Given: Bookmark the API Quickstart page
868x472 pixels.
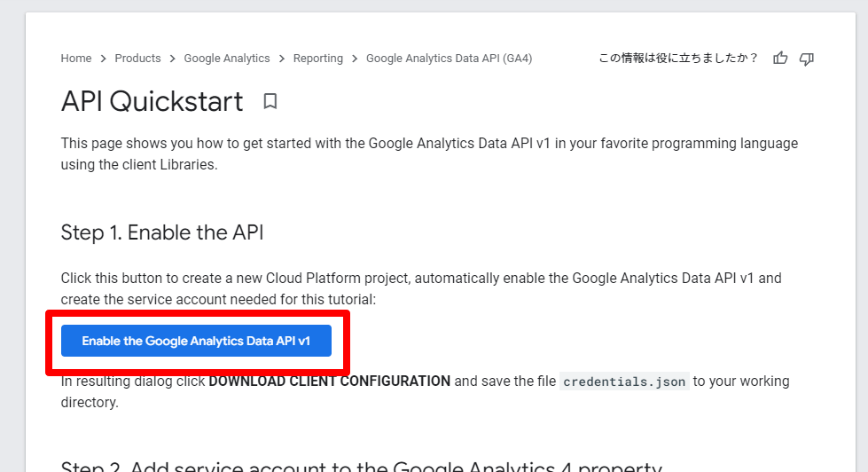Looking at the screenshot, I should point(270,101).
